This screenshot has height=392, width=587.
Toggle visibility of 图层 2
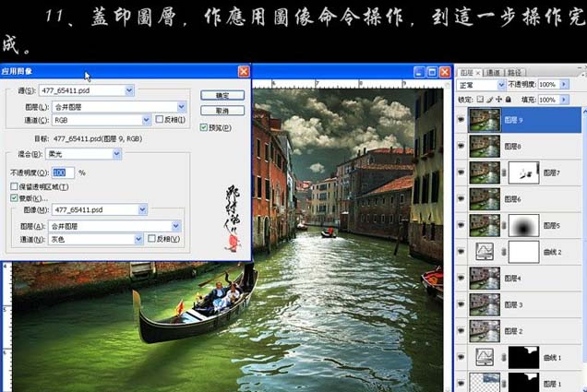coord(461,330)
